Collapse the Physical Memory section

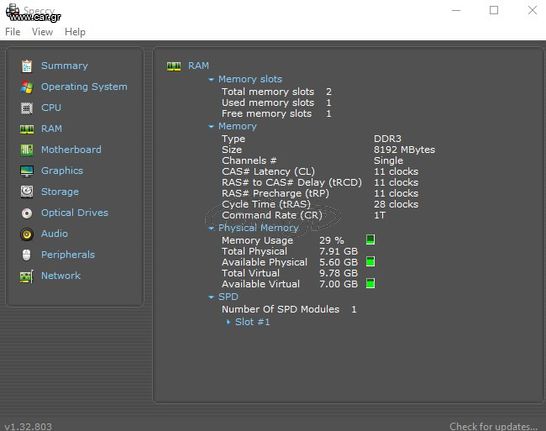[211, 228]
